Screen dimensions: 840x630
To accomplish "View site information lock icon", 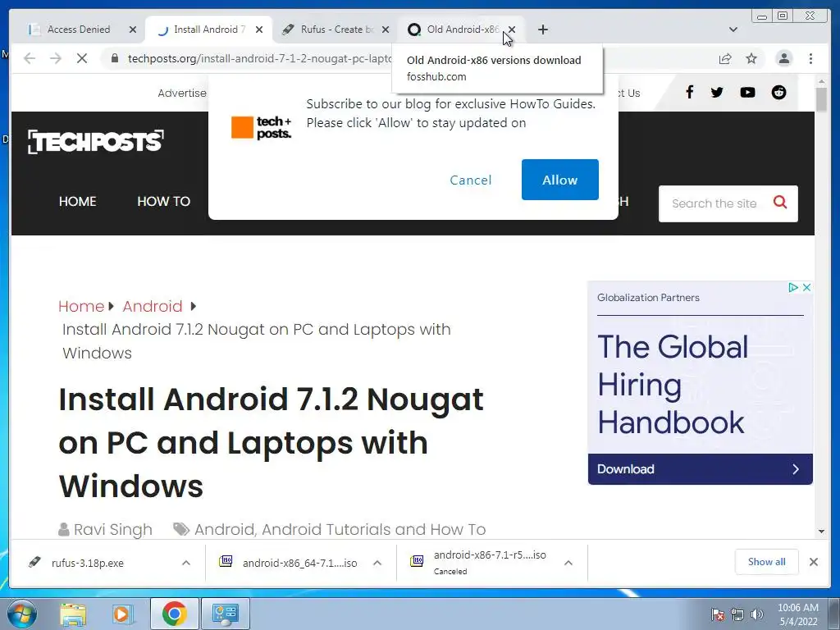I will [115, 58].
